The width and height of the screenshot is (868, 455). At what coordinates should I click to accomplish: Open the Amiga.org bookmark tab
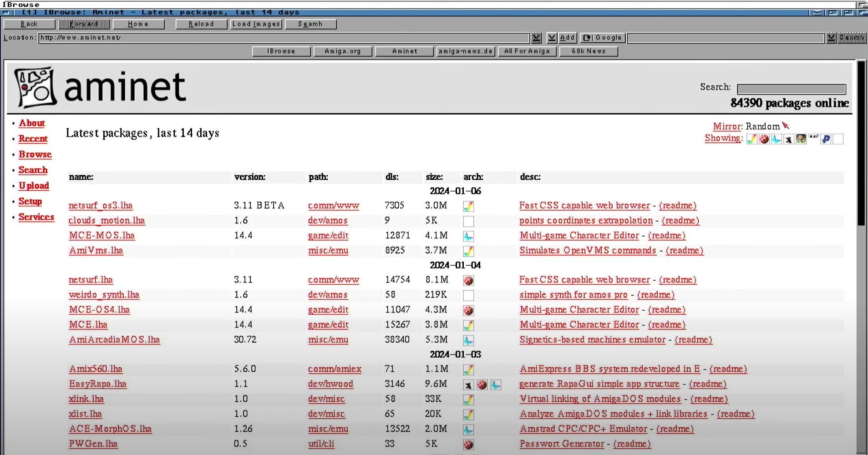coord(343,51)
